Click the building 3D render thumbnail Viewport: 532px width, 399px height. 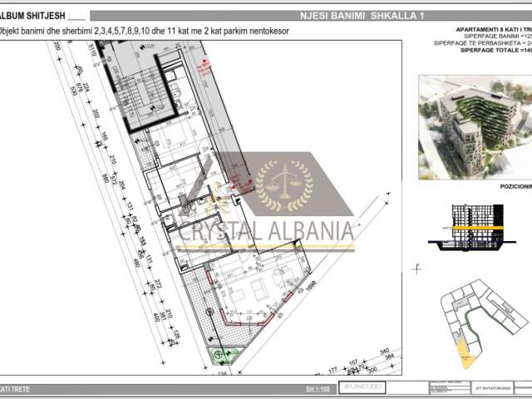tap(475, 127)
